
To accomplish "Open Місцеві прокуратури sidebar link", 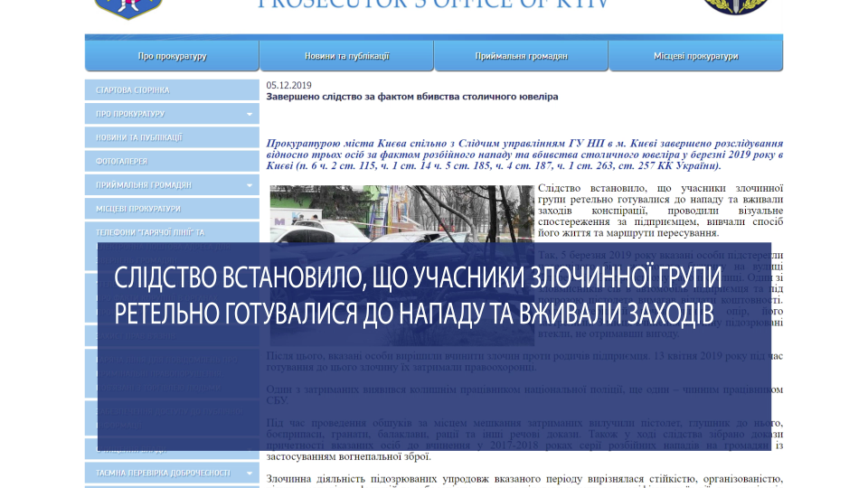I will tap(172, 209).
